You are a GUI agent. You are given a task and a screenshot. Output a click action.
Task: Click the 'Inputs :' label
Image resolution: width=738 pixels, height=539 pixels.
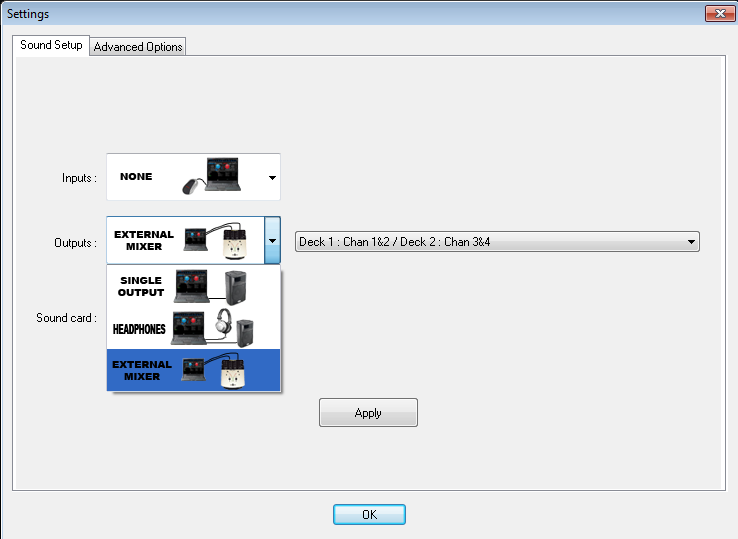(x=79, y=178)
